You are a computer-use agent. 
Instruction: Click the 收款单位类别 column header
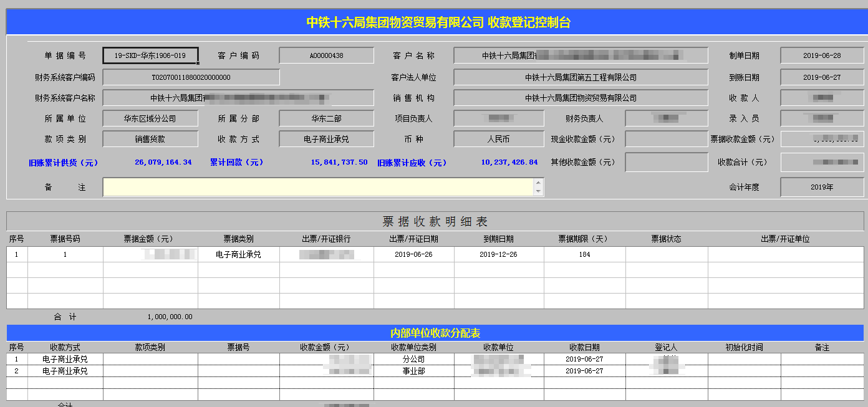click(413, 347)
